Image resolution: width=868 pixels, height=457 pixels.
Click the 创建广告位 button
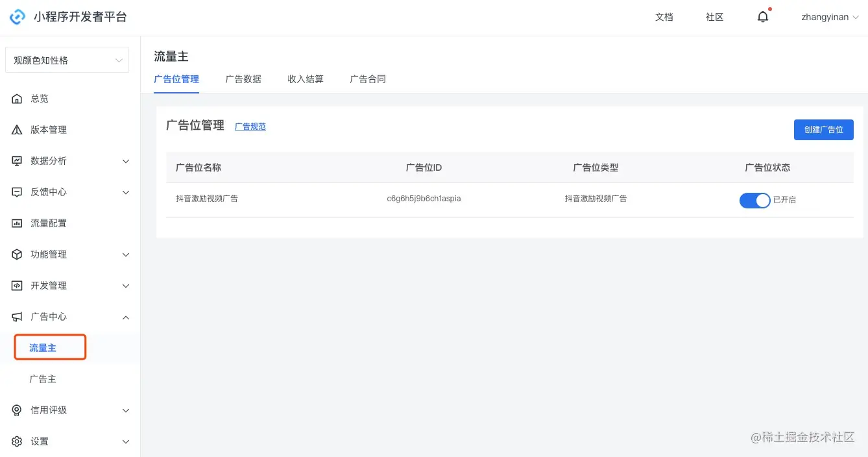[824, 130]
